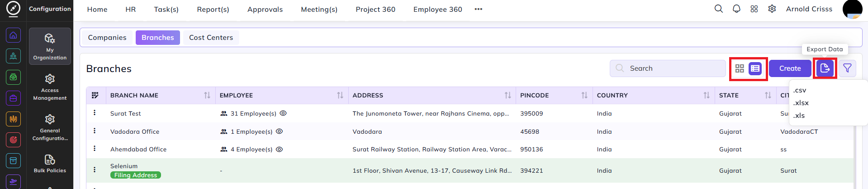Open the red target icon in left rail

13,140
